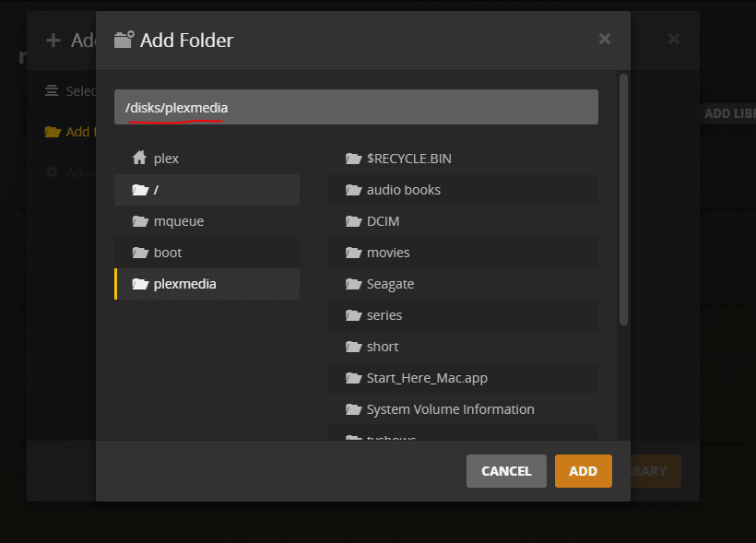Open the short folder
The width and height of the screenshot is (756, 543).
pyautogui.click(x=463, y=347)
